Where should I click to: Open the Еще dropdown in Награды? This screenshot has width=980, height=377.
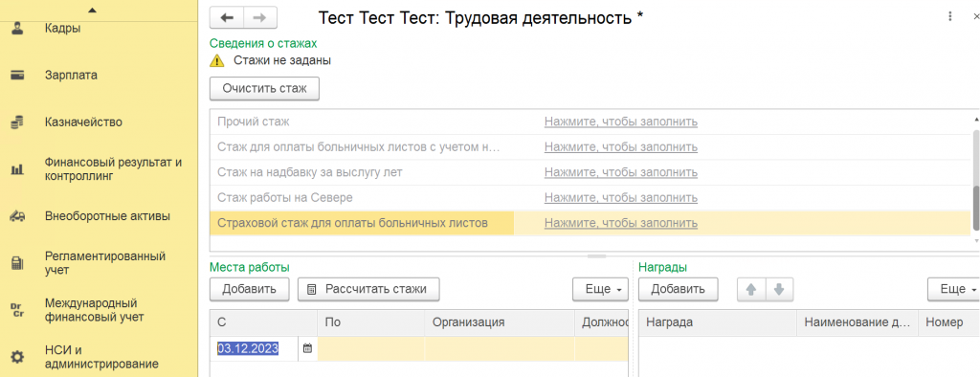[954, 290]
